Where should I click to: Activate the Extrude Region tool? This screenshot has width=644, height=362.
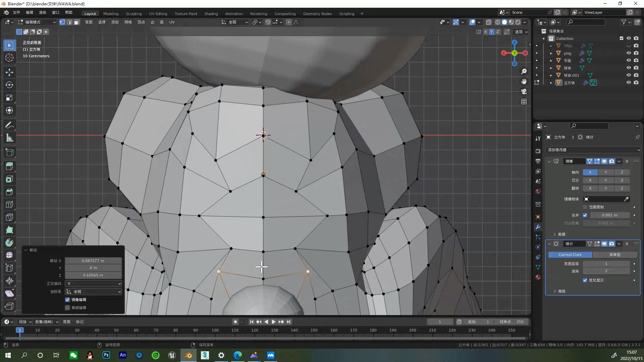tap(9, 166)
